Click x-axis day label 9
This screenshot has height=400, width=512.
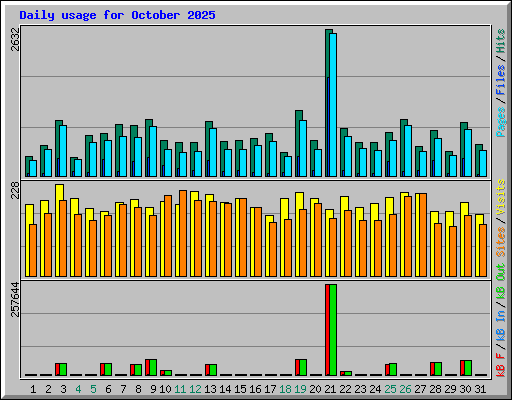coord(153,389)
